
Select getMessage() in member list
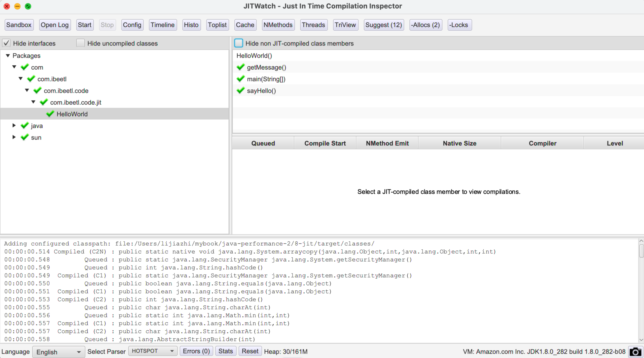(438, 67)
